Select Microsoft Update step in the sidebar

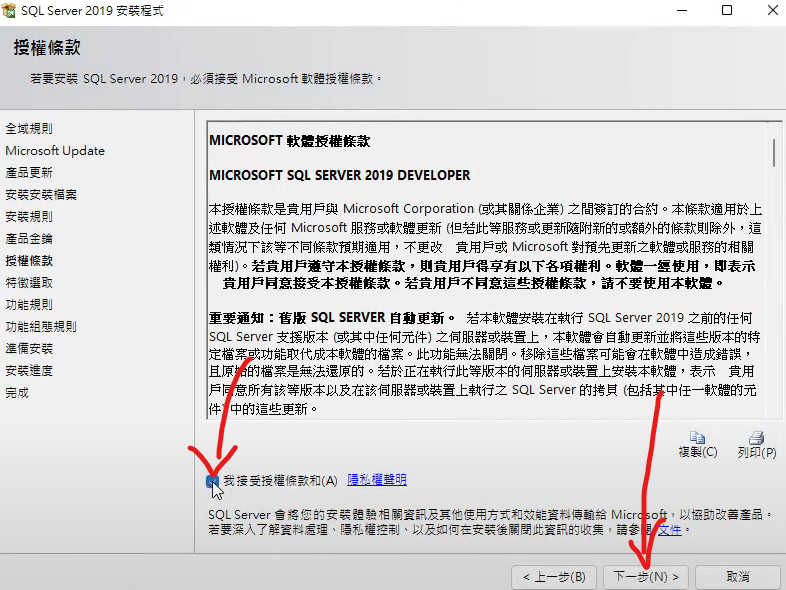pos(55,151)
